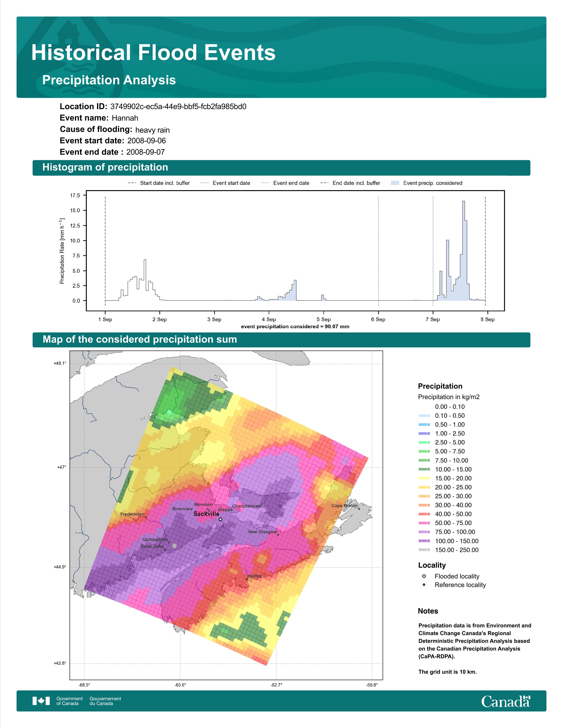Screen dimensions: 563x728
Task: Click event precipitation considered = 90.07 mm caption
Action: pos(295,327)
